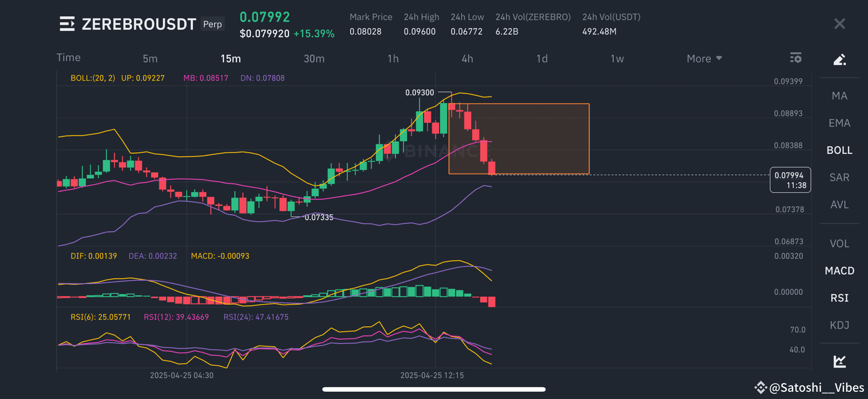Close the chart with the X icon
The height and width of the screenshot is (399, 868).
(x=840, y=24)
